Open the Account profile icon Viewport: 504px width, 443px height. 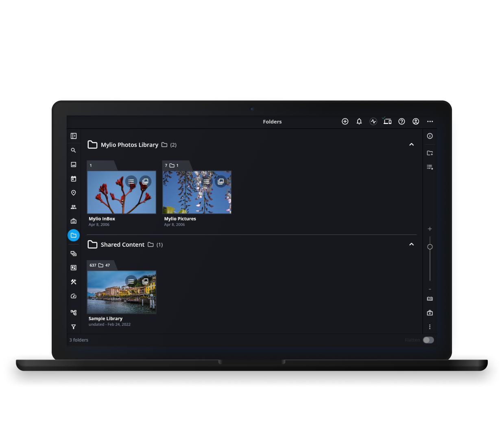[416, 122]
